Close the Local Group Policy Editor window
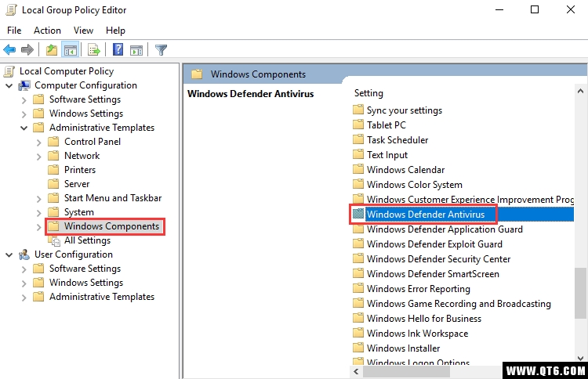The height and width of the screenshot is (379, 588). tap(571, 9)
